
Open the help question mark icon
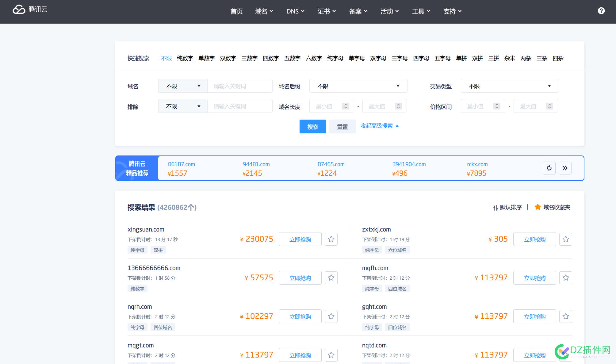pos(601,11)
